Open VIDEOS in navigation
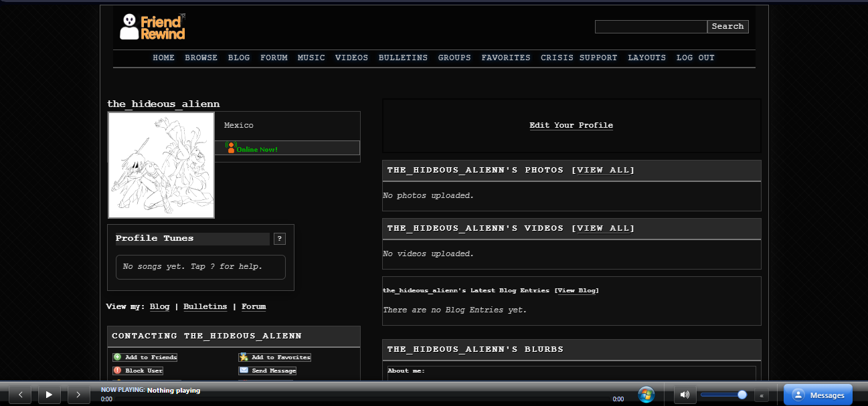The height and width of the screenshot is (406, 868). (352, 58)
